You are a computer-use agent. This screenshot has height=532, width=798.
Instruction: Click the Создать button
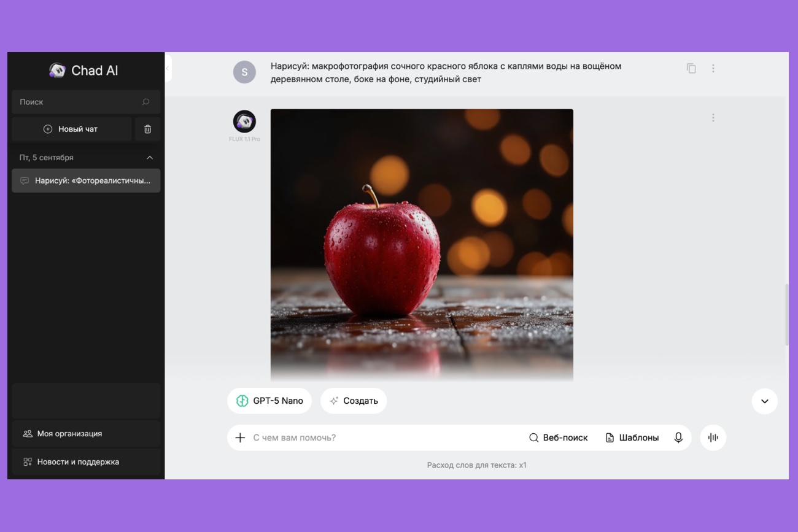(354, 401)
